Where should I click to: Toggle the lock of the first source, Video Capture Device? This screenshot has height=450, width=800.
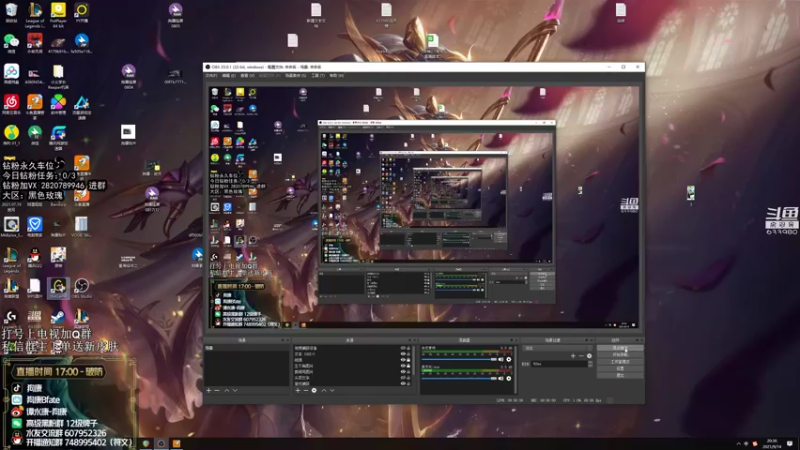[408, 348]
